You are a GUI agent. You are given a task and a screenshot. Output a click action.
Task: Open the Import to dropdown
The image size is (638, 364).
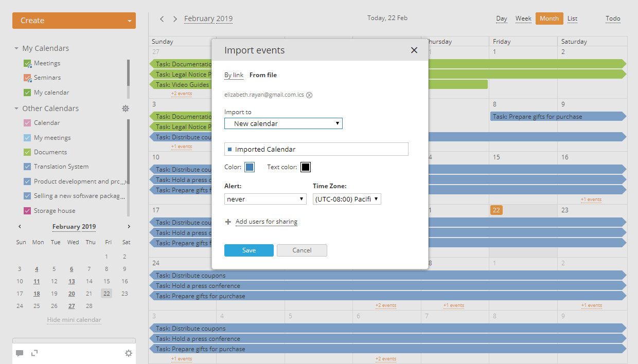pos(283,123)
